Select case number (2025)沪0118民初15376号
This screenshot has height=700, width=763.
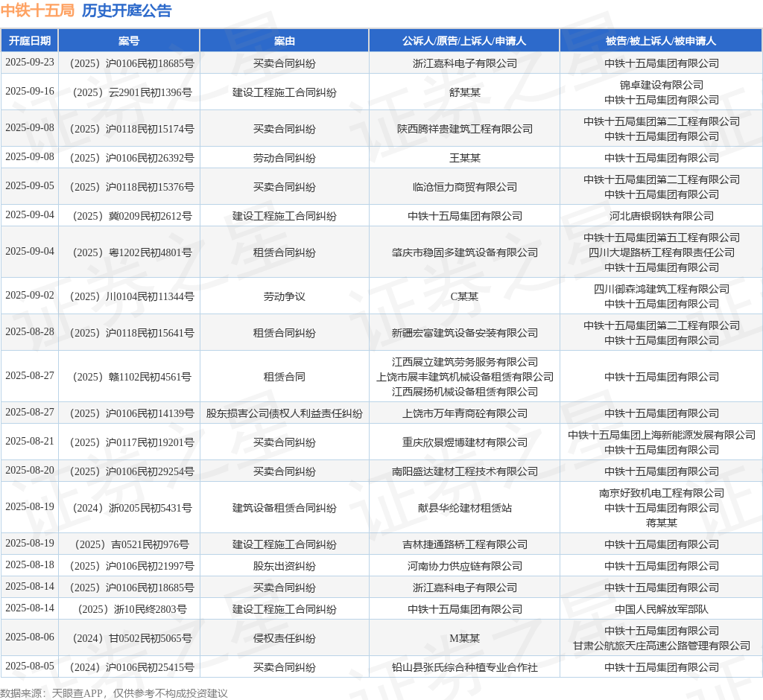pos(132,187)
